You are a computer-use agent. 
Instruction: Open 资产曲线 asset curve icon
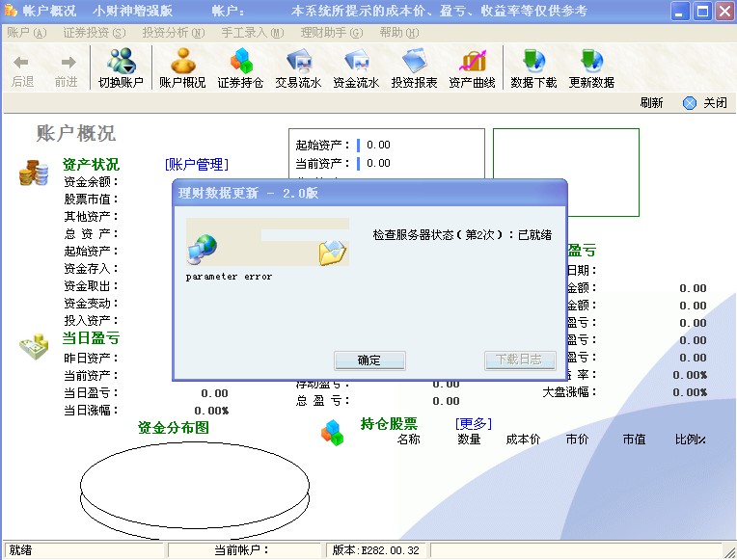[x=472, y=67]
